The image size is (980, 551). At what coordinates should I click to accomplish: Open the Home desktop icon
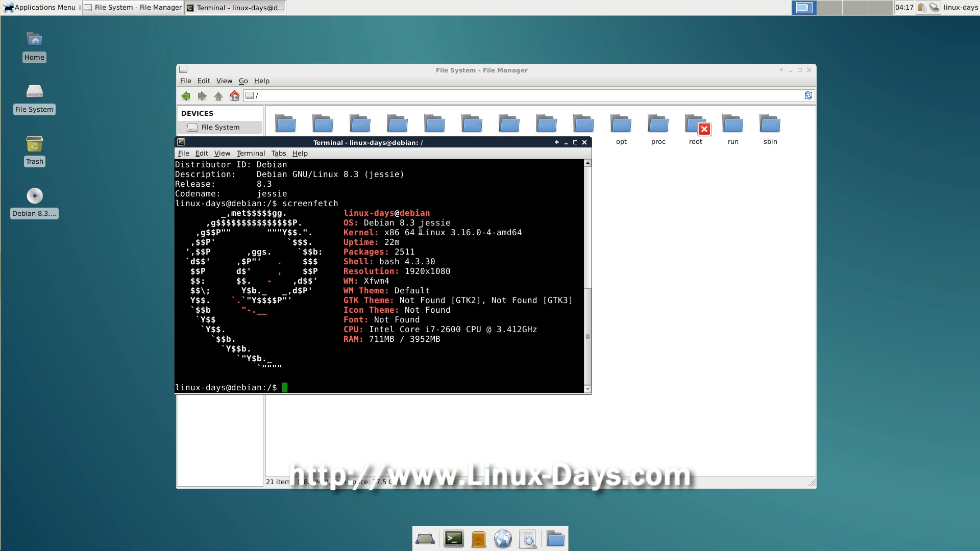click(34, 46)
